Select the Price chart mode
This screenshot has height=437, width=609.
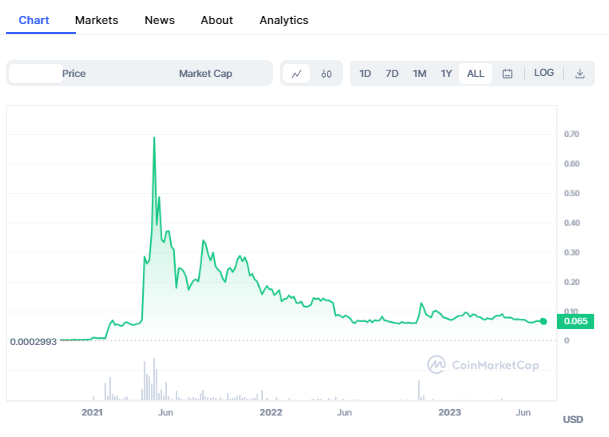74,73
